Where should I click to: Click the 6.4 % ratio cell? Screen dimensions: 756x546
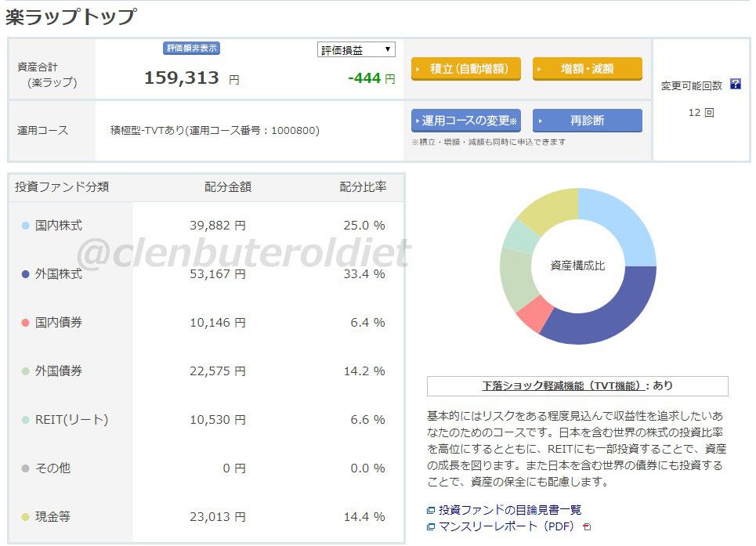click(367, 323)
